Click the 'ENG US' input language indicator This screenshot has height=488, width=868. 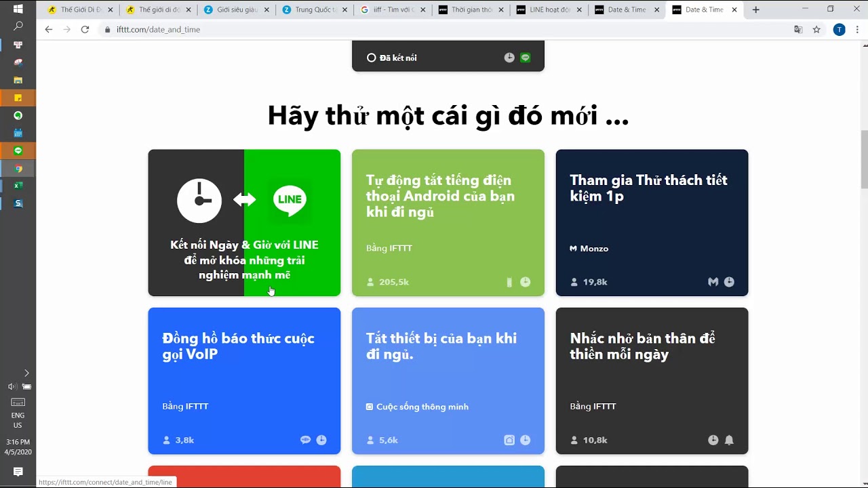pyautogui.click(x=18, y=420)
